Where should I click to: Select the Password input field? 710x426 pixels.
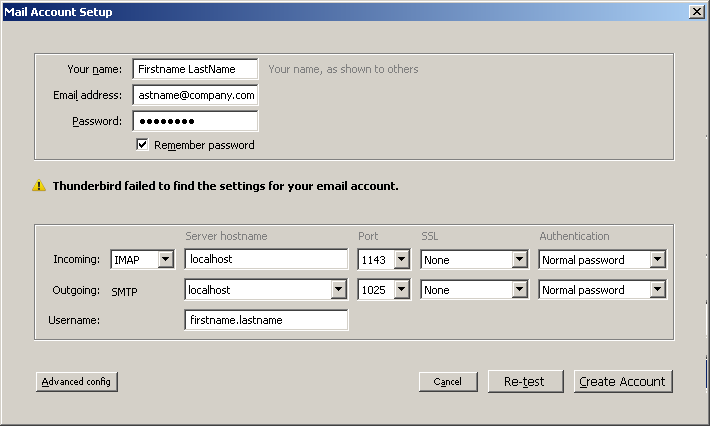(195, 121)
